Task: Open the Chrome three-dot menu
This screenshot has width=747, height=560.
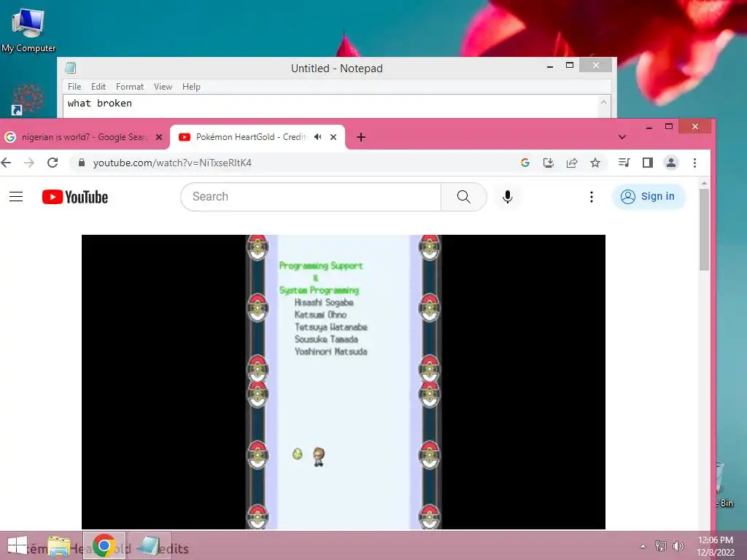Action: point(694,163)
